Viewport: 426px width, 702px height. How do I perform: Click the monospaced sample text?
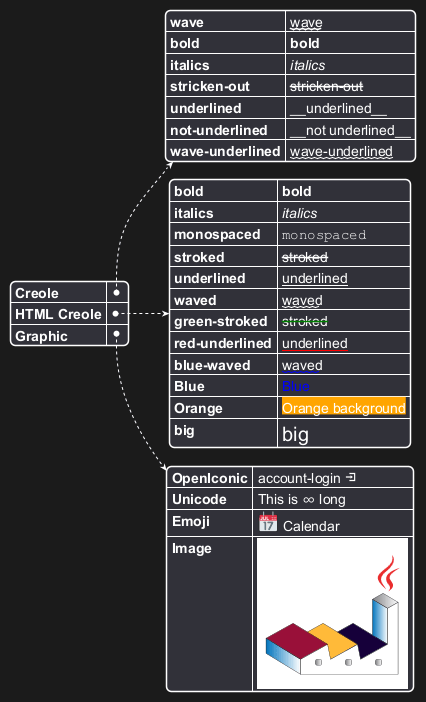(324, 235)
